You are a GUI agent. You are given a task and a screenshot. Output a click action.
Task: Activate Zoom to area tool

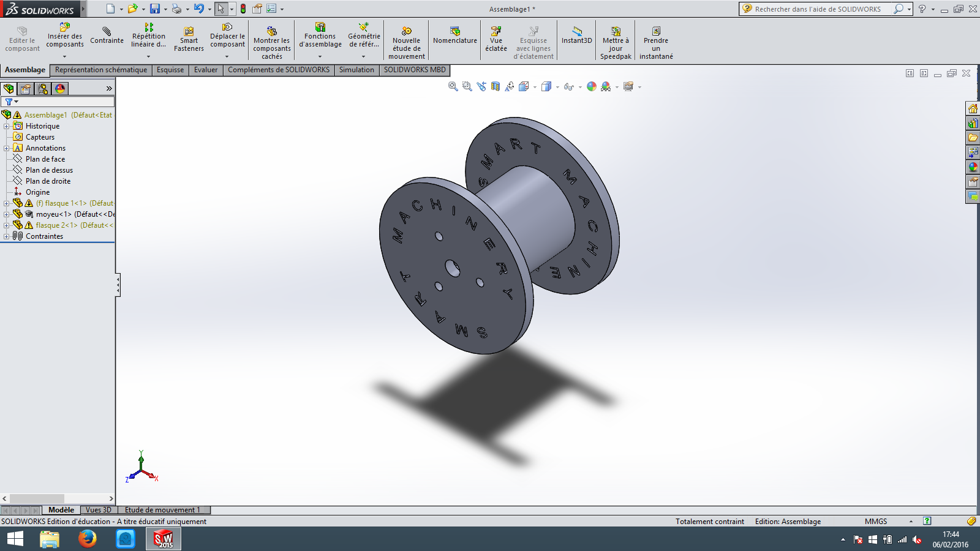(467, 86)
